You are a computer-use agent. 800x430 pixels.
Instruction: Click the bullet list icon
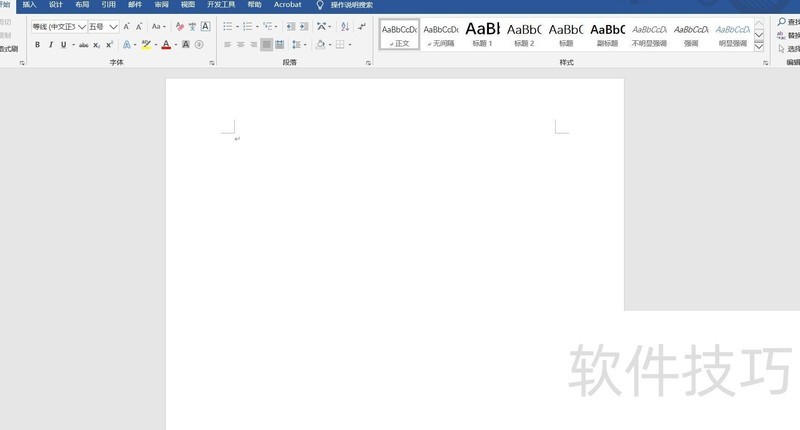pyautogui.click(x=227, y=27)
